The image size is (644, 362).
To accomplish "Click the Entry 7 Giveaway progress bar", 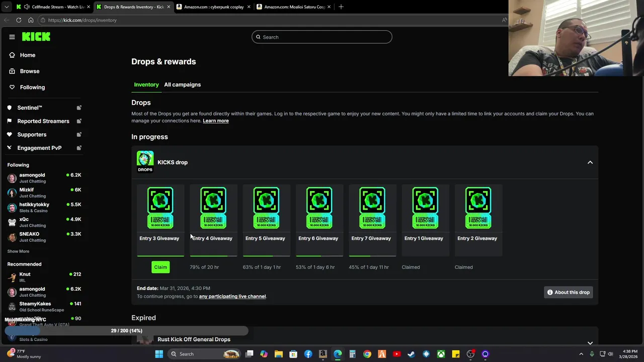I will (372, 256).
